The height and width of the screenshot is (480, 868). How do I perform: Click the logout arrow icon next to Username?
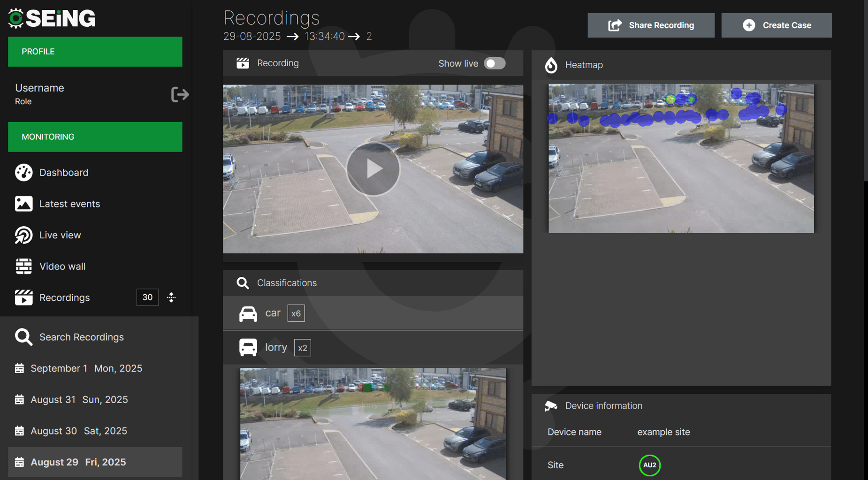point(180,94)
